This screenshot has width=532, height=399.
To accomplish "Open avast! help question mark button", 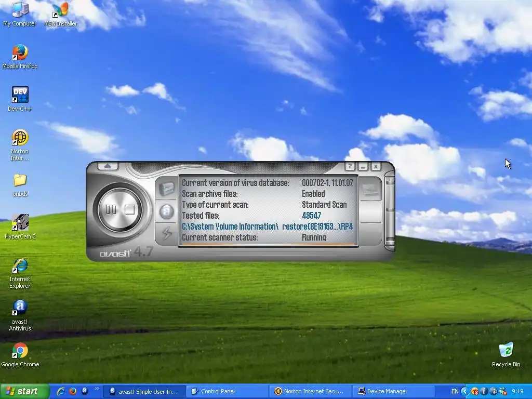I will pyautogui.click(x=350, y=166).
